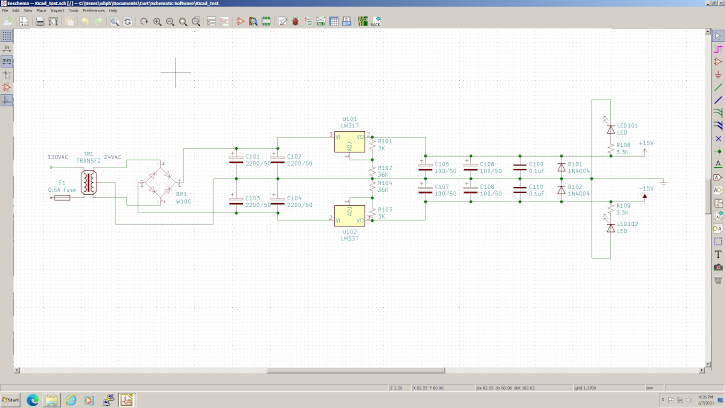Select the green wire drawing tool

point(718,87)
